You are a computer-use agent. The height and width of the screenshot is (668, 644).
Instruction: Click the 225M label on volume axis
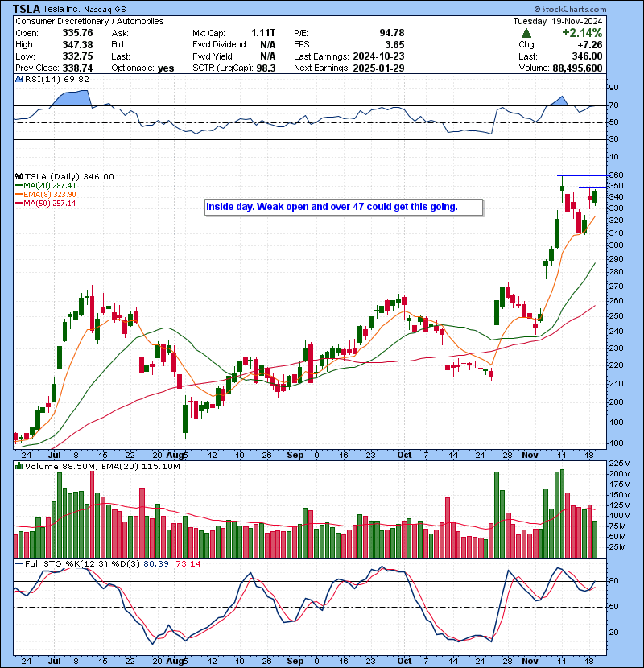coord(620,463)
